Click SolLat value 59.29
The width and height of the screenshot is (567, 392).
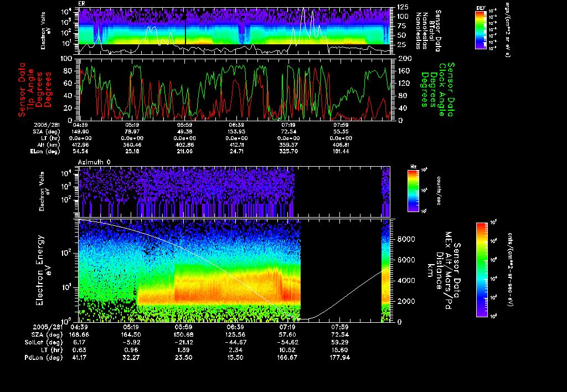click(340, 342)
